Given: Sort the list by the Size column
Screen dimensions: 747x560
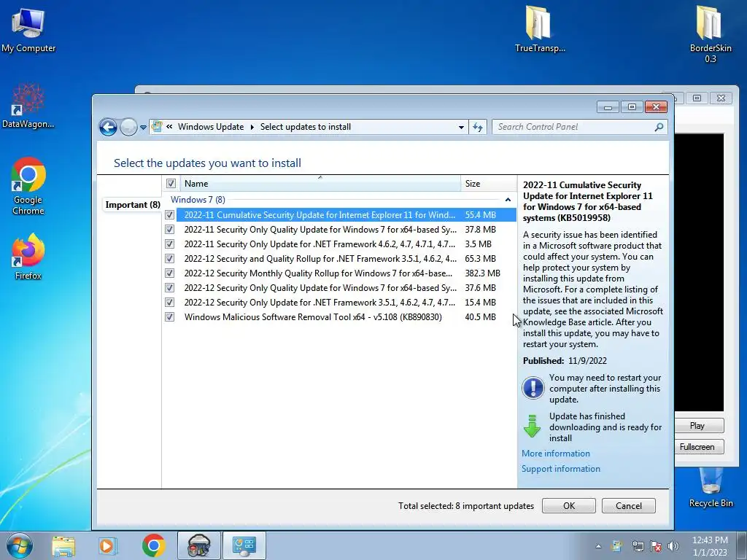Looking at the screenshot, I should tap(488, 183).
